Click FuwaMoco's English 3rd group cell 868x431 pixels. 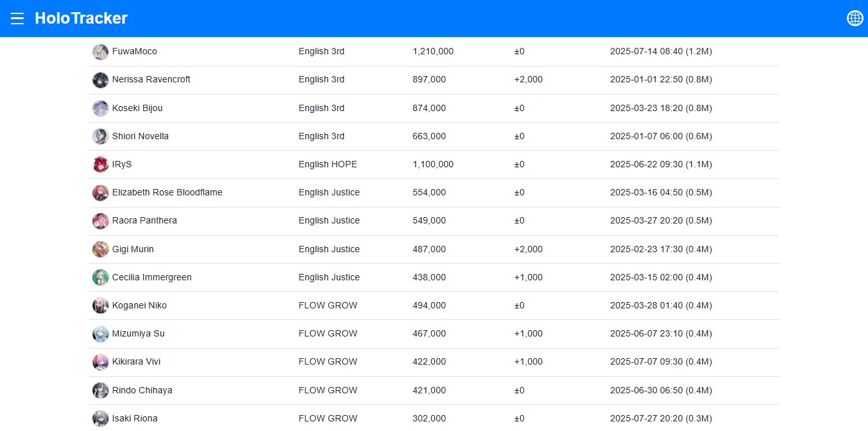point(321,51)
